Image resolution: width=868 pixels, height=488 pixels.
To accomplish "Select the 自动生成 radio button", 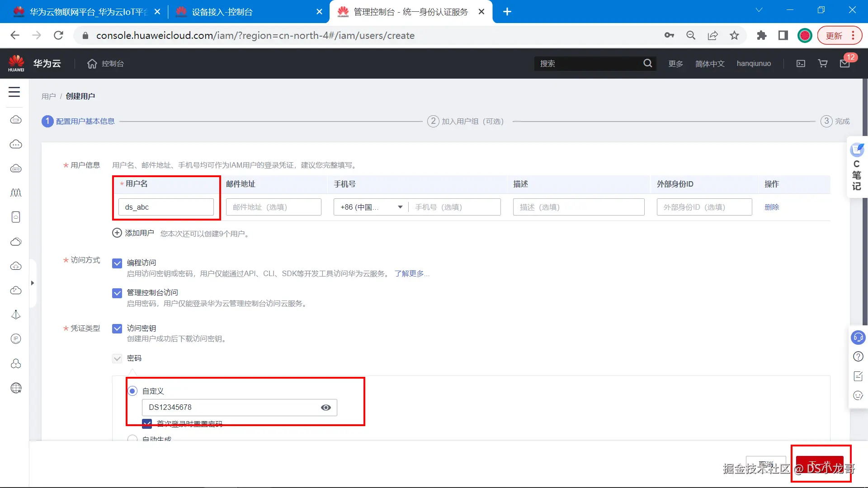I will pos(132,438).
